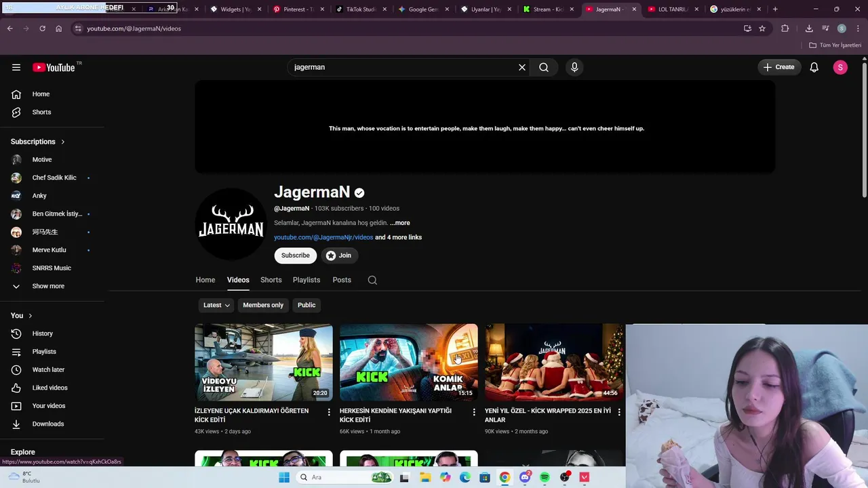868x488 pixels.
Task: Open Chrome extensions puzzle icon
Action: click(785, 28)
